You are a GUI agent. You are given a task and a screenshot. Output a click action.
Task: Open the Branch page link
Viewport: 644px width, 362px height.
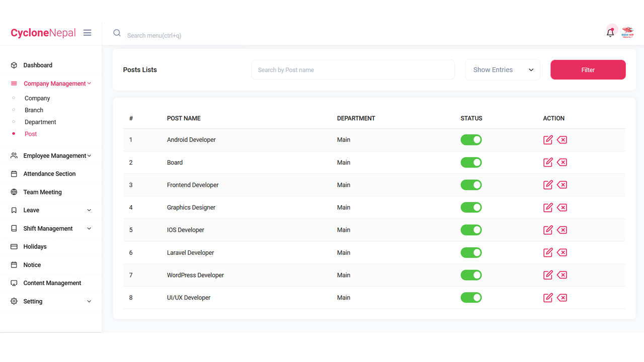(x=34, y=110)
